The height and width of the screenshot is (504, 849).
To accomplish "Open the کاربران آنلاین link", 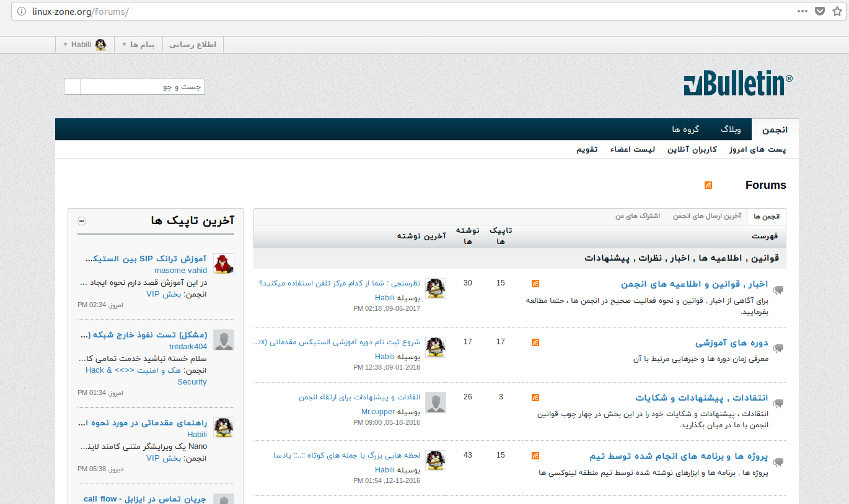I will (x=692, y=150).
